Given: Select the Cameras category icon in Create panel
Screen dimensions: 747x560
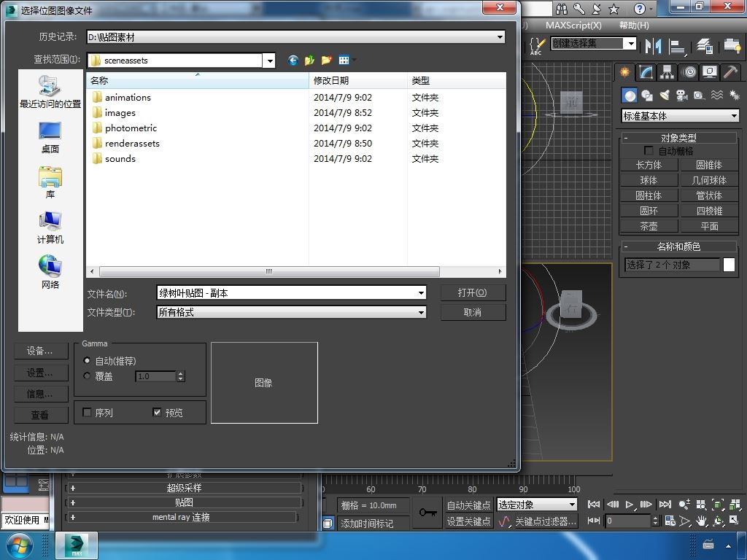Looking at the screenshot, I should (x=682, y=96).
